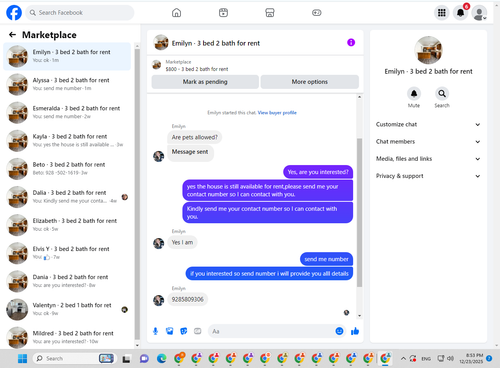
Task: Click the Windows taskbar Search box
Action: (x=74, y=358)
